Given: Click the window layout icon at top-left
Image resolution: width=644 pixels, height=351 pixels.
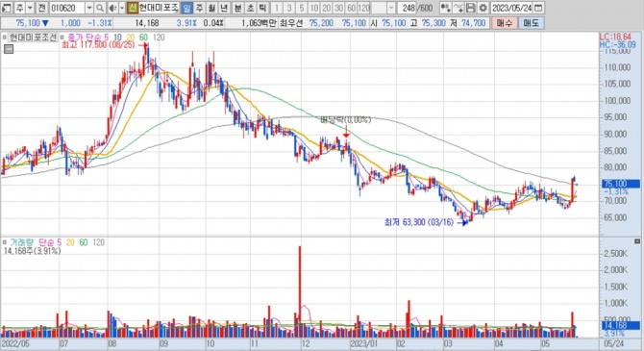Looking at the screenshot, I should [6, 8].
